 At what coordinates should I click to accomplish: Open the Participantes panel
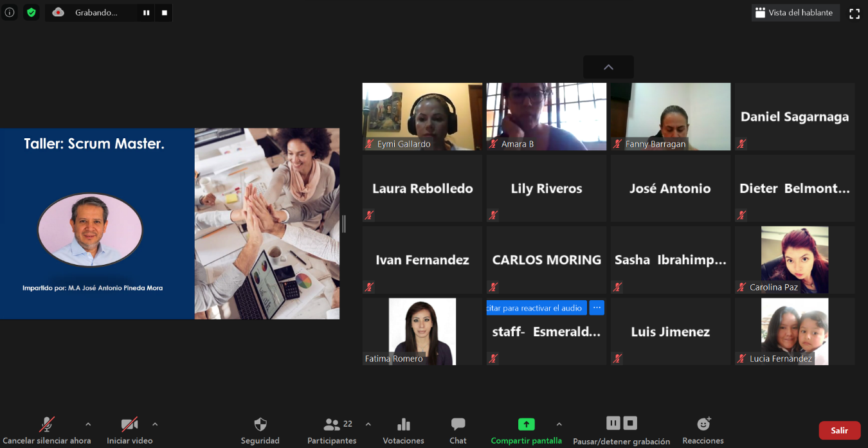pos(332,430)
